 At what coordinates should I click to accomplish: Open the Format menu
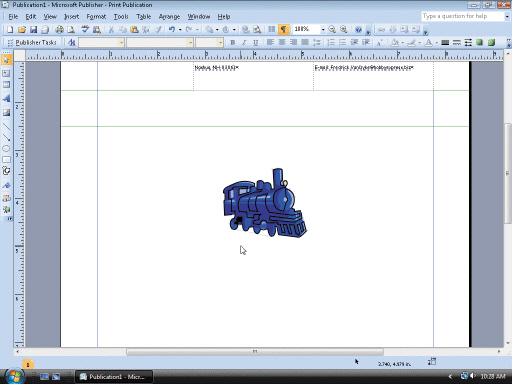96,17
